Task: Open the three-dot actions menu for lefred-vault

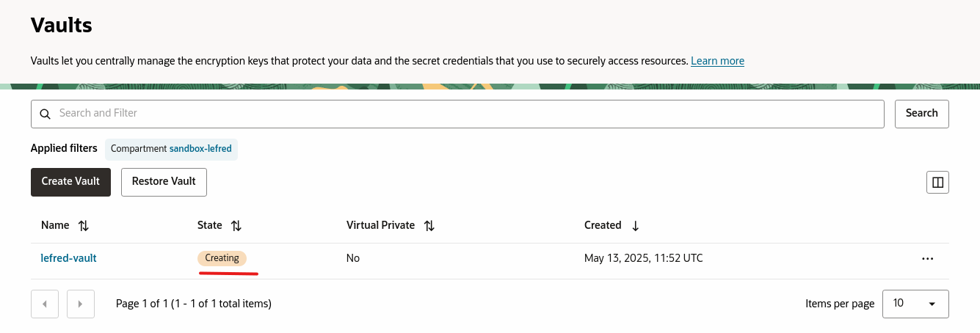Action: click(x=927, y=259)
